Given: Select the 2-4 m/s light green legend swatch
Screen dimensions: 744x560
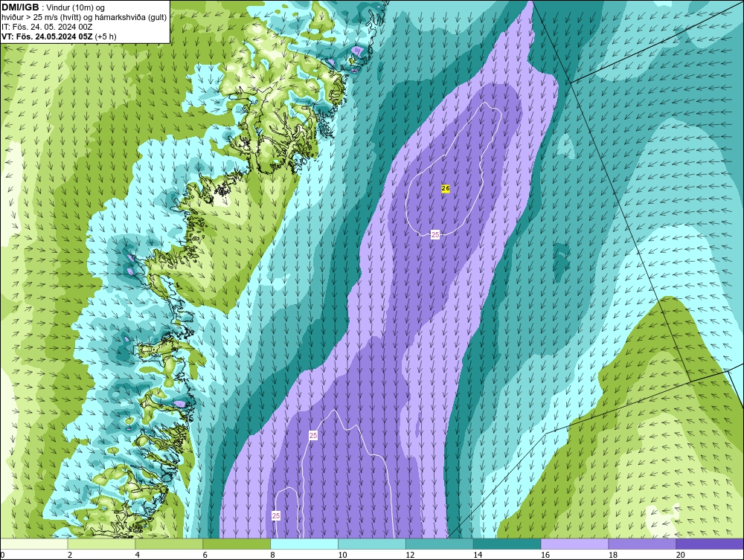Looking at the screenshot, I should pyautogui.click(x=101, y=544).
